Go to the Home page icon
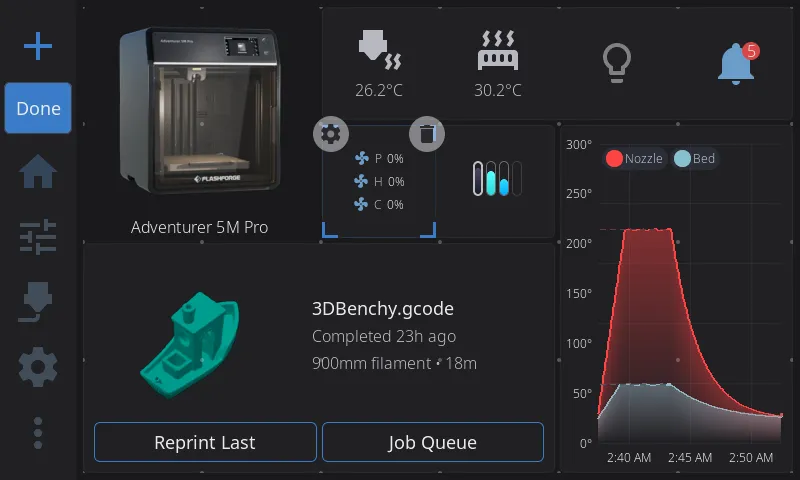Image resolution: width=800 pixels, height=480 pixels. coord(38,171)
